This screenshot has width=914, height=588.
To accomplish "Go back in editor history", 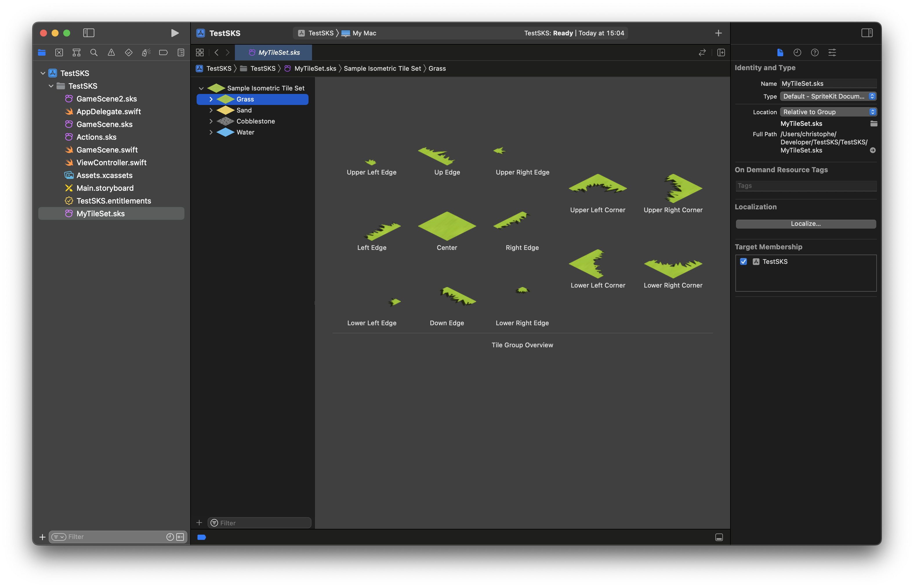I will point(217,53).
